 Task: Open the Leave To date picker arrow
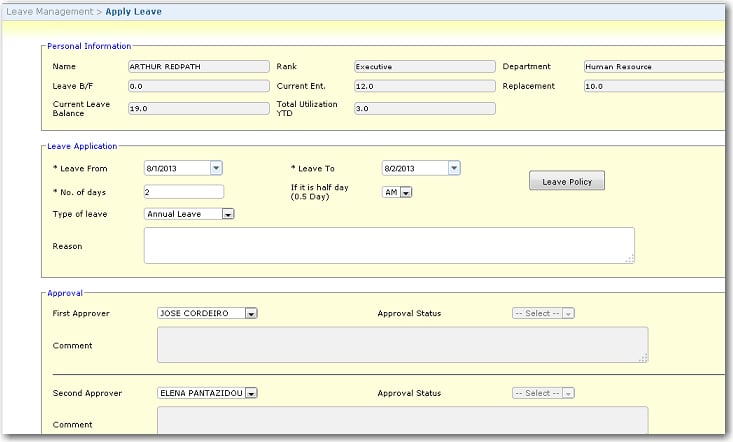454,168
